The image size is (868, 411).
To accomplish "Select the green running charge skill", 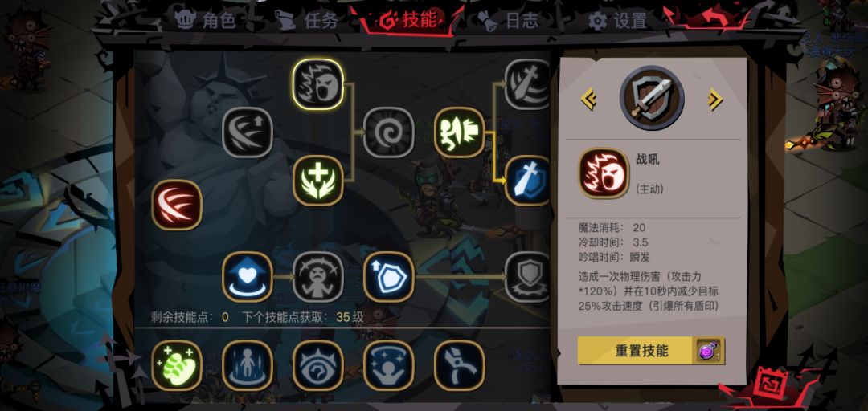I will click(x=460, y=132).
